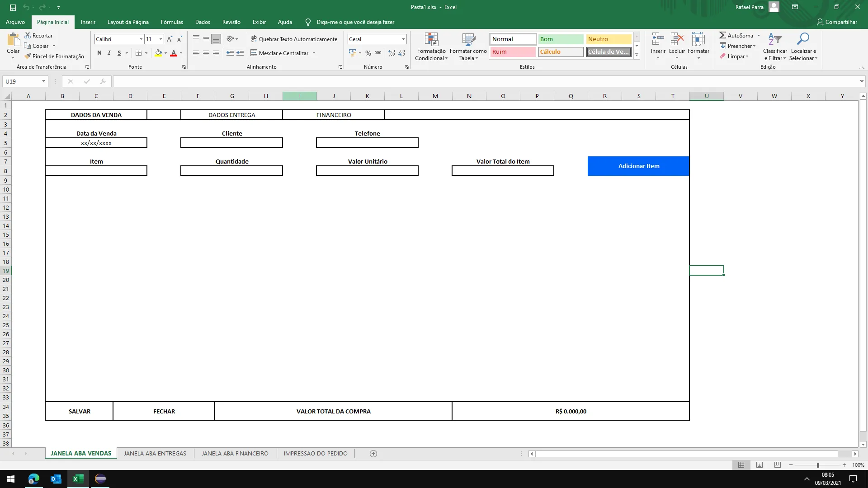The image size is (868, 488).
Task: Click the zoom slider handle
Action: click(x=818, y=465)
